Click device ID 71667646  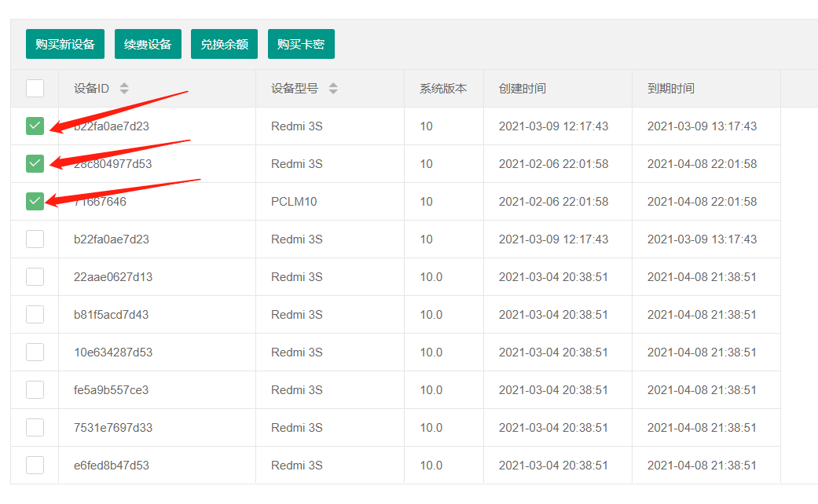[100, 202]
